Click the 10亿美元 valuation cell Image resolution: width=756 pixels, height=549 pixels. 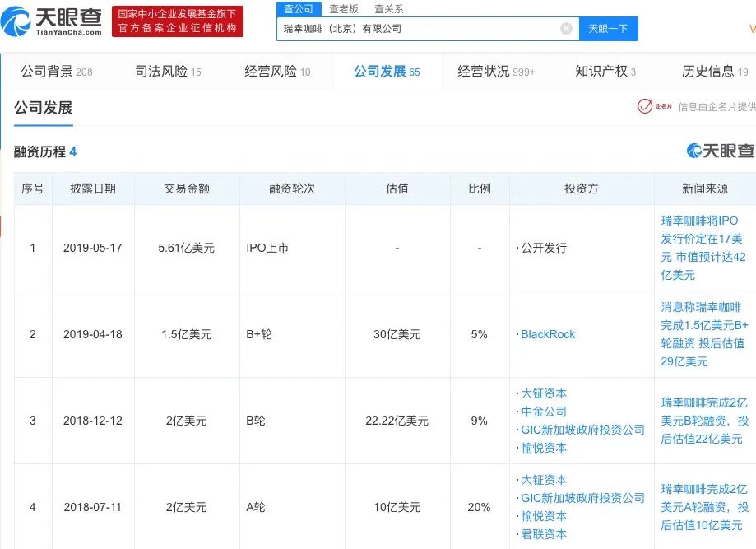[397, 507]
